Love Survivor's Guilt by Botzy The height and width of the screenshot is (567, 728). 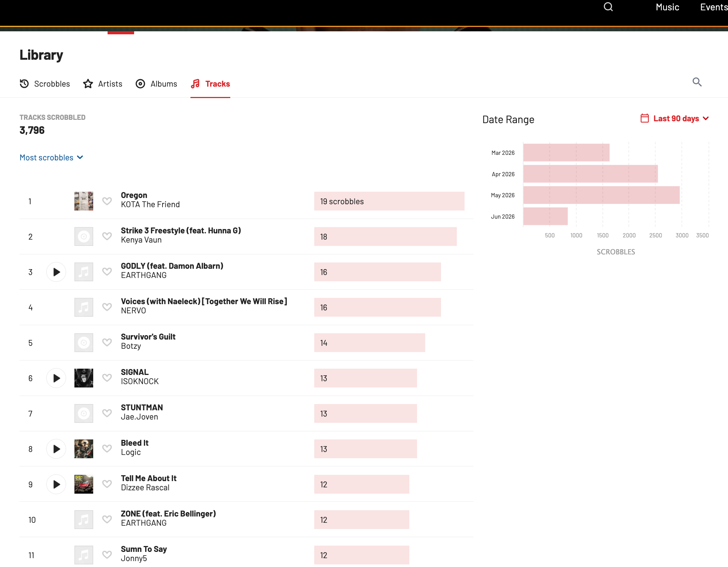pos(107,342)
